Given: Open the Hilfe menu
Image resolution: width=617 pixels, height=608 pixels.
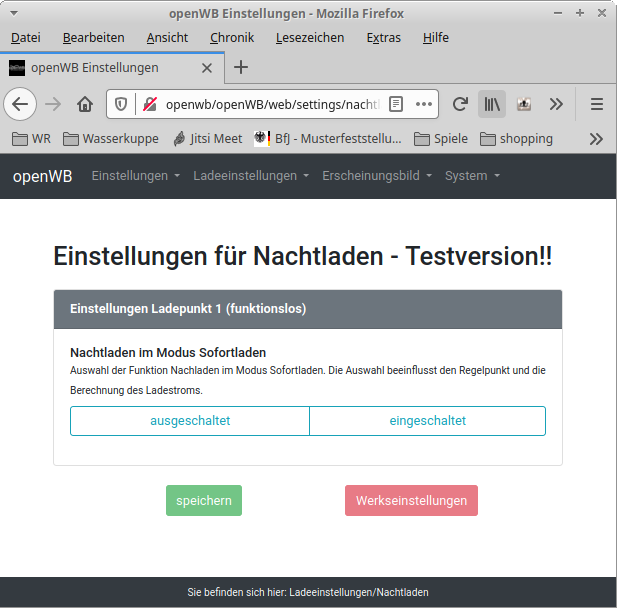Looking at the screenshot, I should [x=436, y=38].
